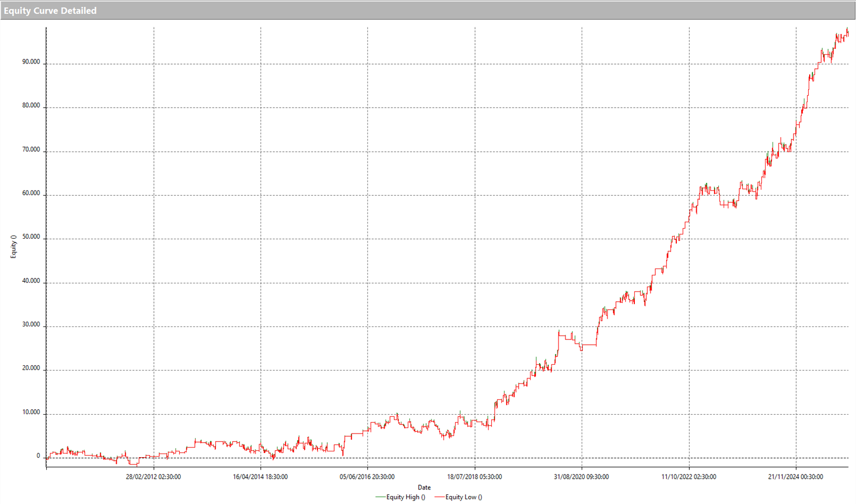Select the Equity () y-axis title

(13, 246)
